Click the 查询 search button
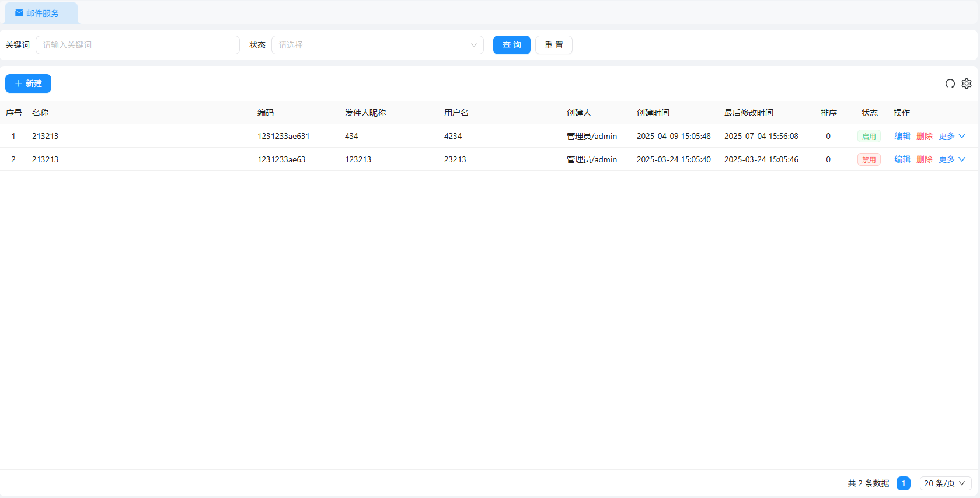 pos(511,45)
